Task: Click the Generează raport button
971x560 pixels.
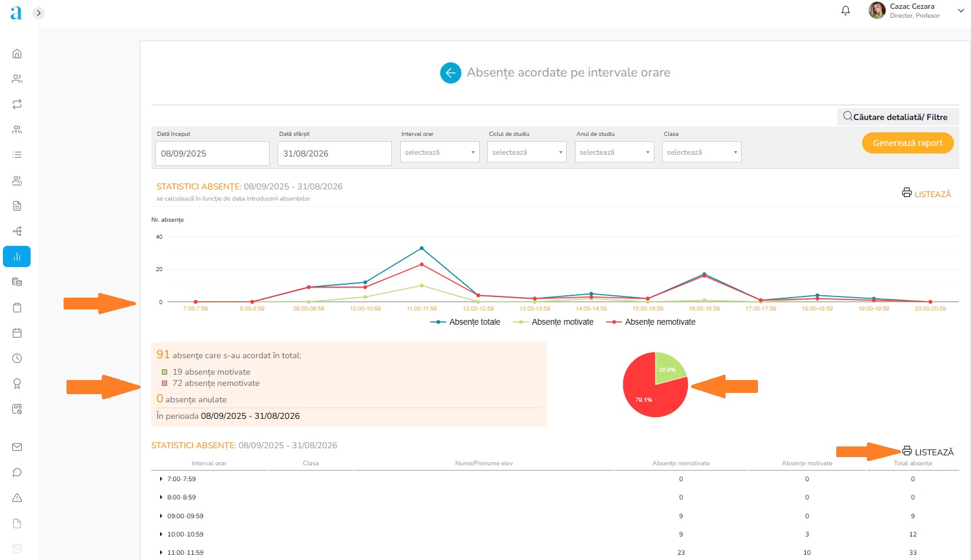Action: pos(907,143)
